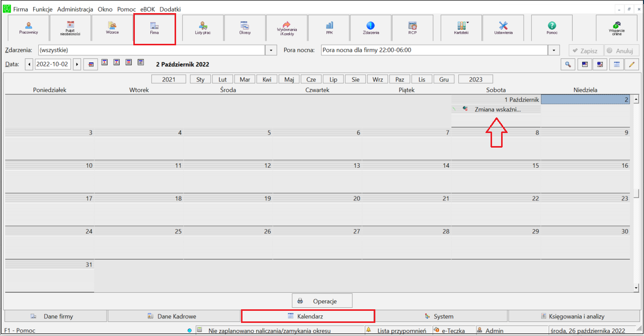Viewport: 644px width, 336px height.
Task: Click the Zapisz button
Action: point(586,50)
